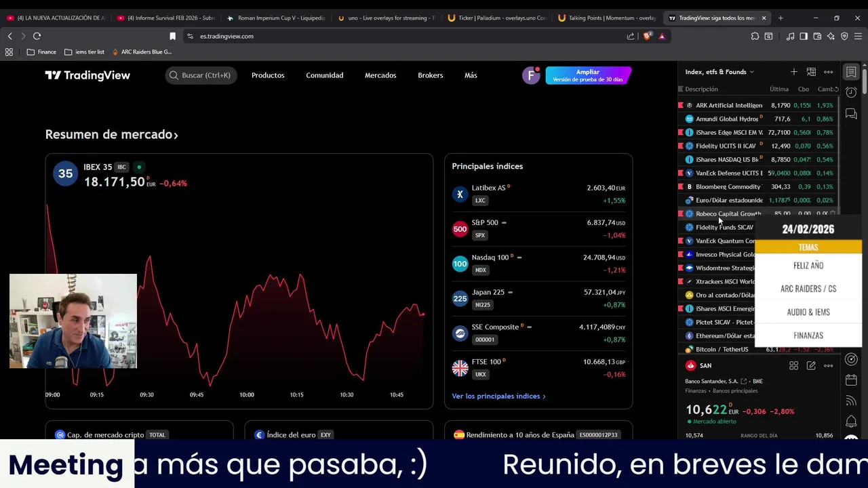Image resolution: width=868 pixels, height=488 pixels.
Task: Click the SAN add-note edit icon
Action: (811, 365)
